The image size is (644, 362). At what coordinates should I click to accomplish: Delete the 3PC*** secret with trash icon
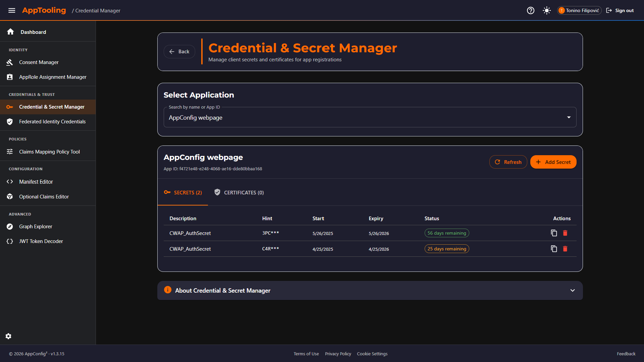point(565,233)
